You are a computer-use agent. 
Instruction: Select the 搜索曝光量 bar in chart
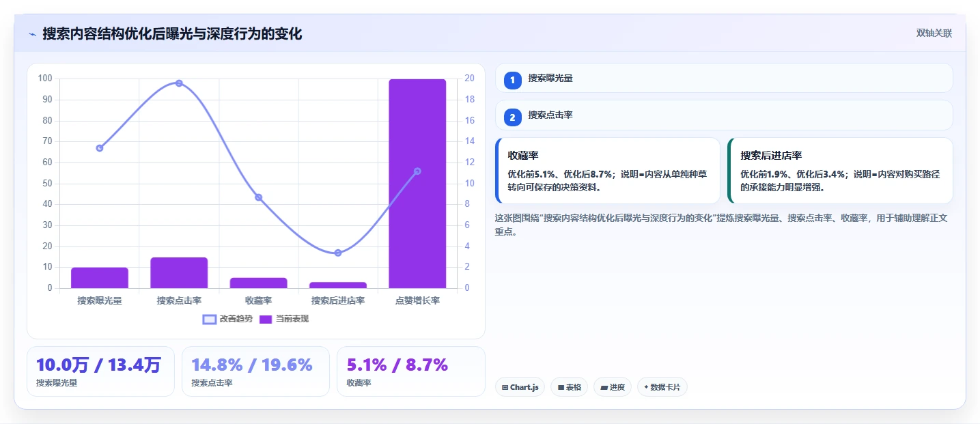[x=100, y=278]
